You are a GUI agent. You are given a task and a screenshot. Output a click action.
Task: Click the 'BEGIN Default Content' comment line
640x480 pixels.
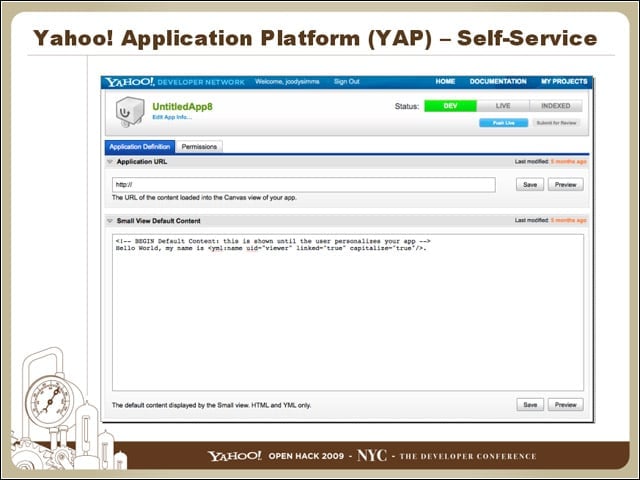click(273, 241)
